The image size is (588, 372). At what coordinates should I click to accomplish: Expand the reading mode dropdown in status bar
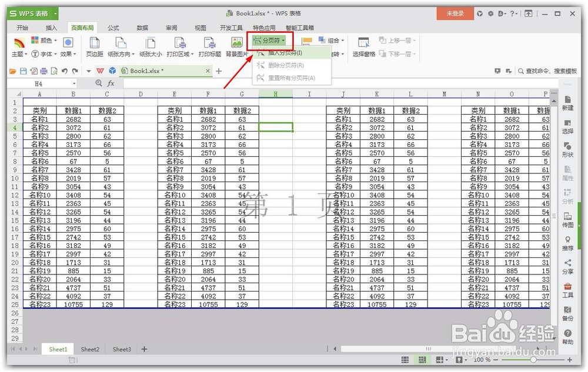coord(447,360)
